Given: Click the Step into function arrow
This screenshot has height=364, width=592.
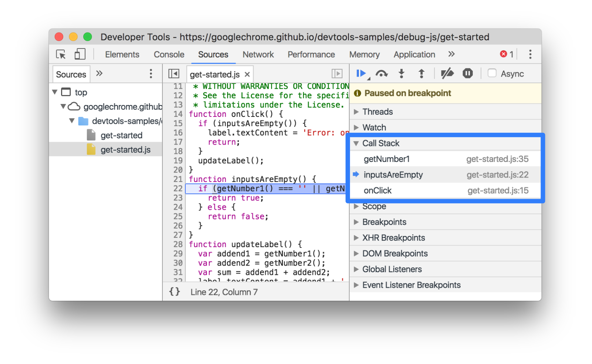Looking at the screenshot, I should [x=401, y=74].
